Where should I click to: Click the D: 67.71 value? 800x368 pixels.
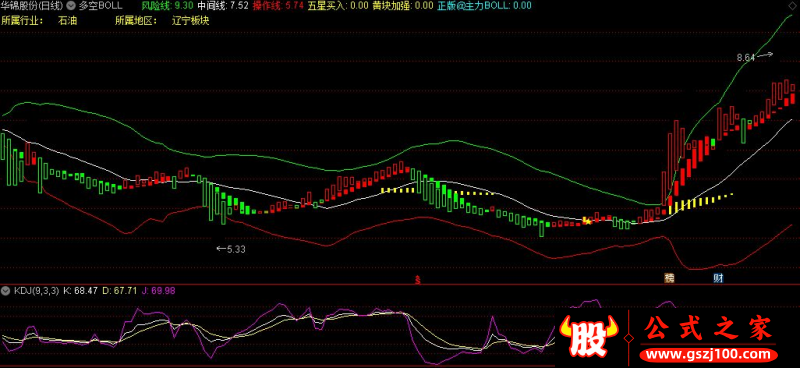coord(120,291)
